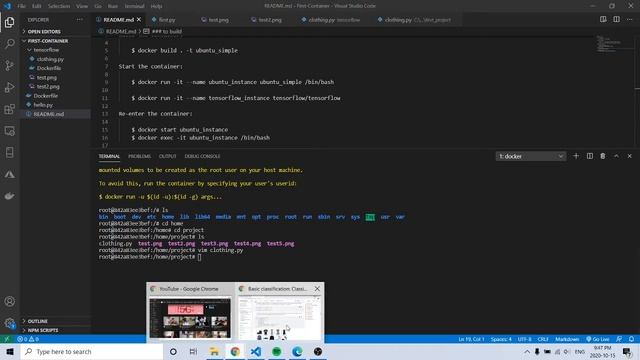640x360 pixels.
Task: Open YouTube Chrome window thumbnail
Action: (190, 313)
